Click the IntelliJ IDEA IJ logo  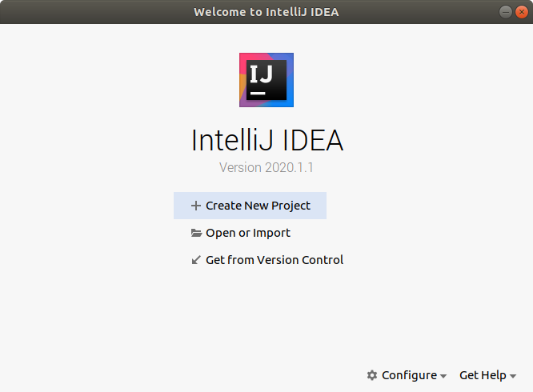point(266,80)
